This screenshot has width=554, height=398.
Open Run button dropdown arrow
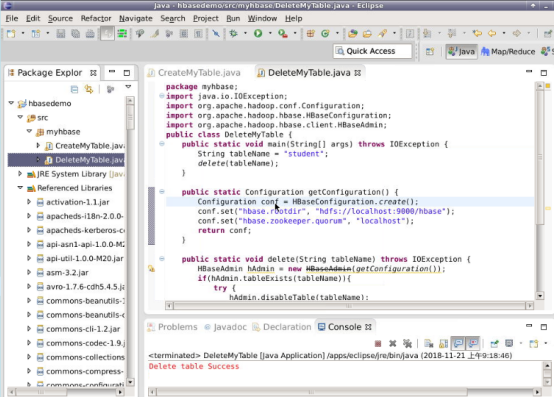tap(270, 34)
